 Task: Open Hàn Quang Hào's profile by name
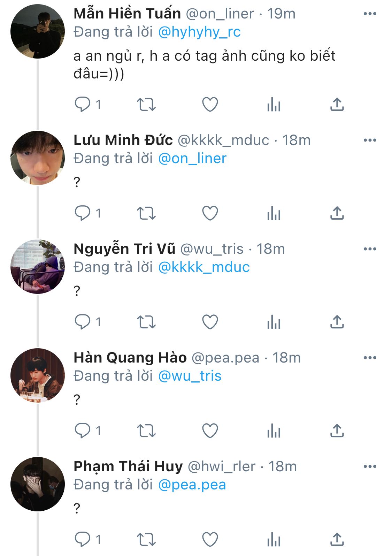(x=130, y=358)
